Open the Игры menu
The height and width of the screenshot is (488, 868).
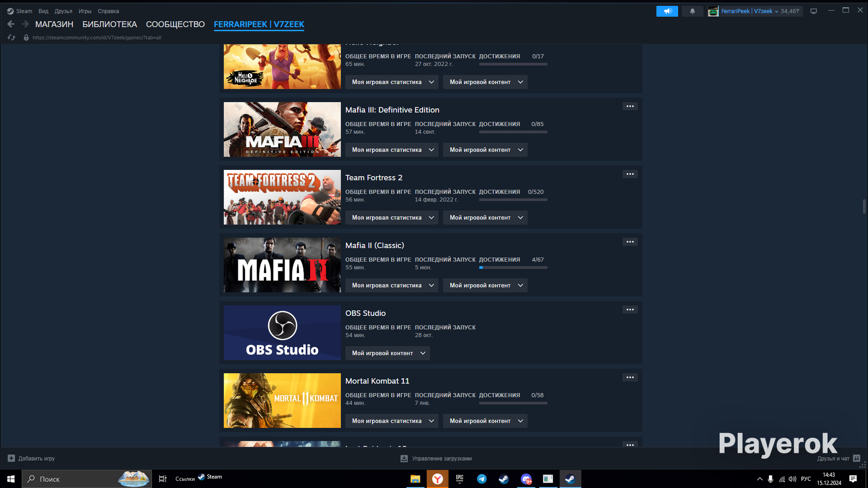pyautogui.click(x=85, y=11)
